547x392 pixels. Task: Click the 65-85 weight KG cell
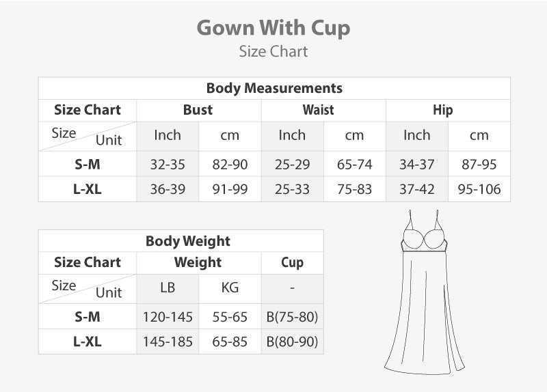(x=230, y=341)
